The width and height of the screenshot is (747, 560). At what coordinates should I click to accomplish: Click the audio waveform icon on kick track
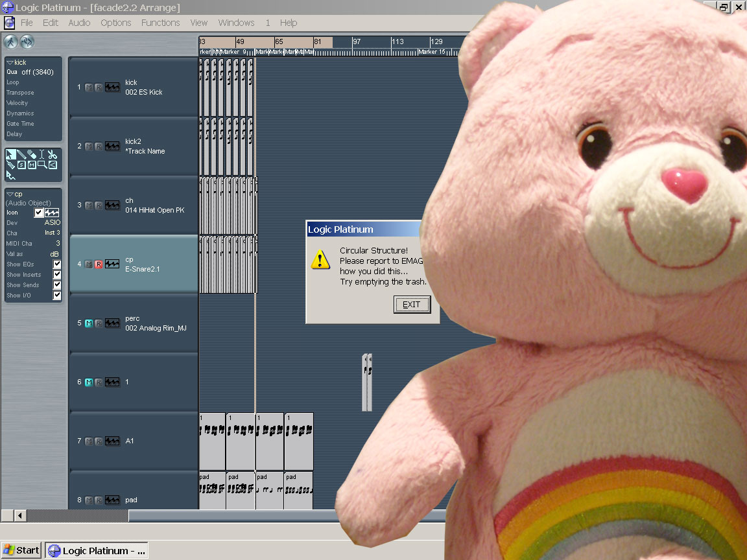click(x=112, y=87)
